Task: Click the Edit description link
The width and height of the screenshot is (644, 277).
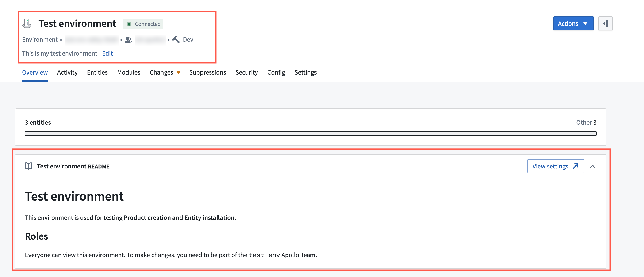Action: click(x=107, y=53)
